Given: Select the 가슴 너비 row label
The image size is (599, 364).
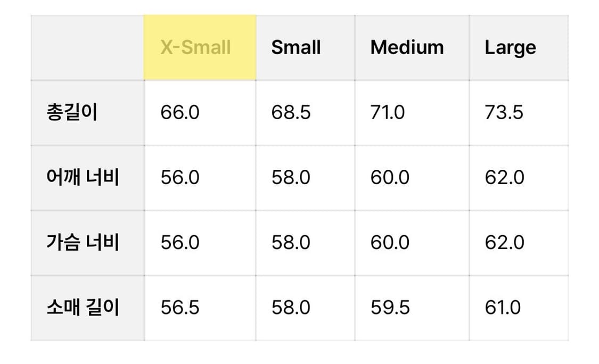Looking at the screenshot, I should 83,243.
